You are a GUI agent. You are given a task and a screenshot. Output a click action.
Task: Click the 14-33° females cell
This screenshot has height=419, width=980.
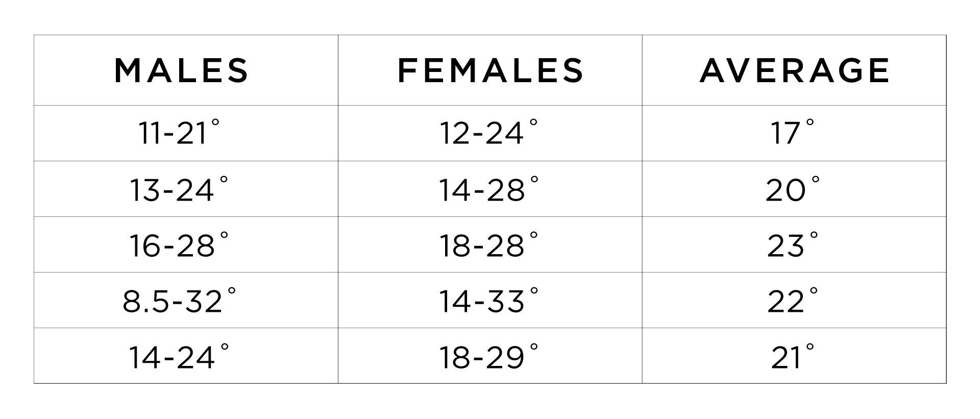[490, 300]
